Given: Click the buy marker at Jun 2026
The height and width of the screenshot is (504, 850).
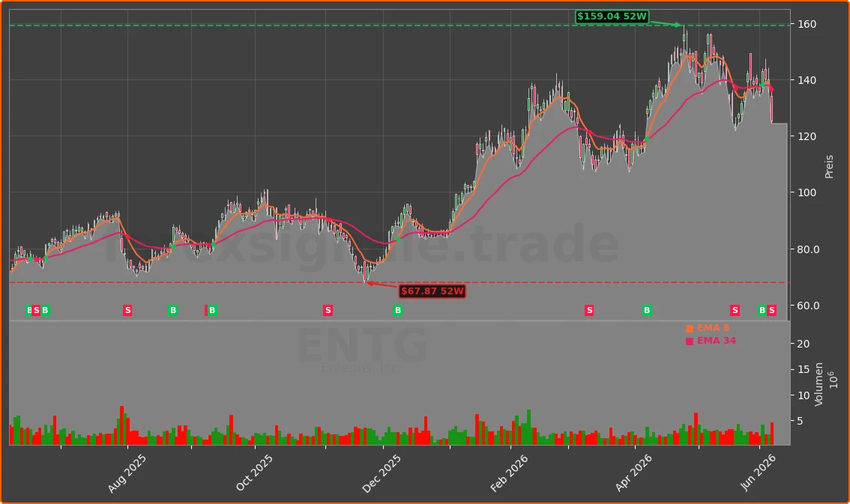Looking at the screenshot, I should pos(762,310).
